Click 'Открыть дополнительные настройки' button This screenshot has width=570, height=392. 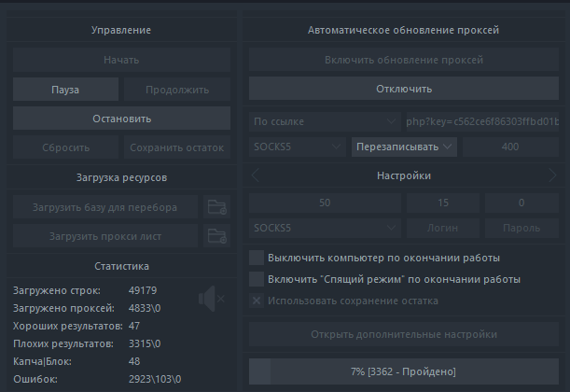click(x=403, y=334)
